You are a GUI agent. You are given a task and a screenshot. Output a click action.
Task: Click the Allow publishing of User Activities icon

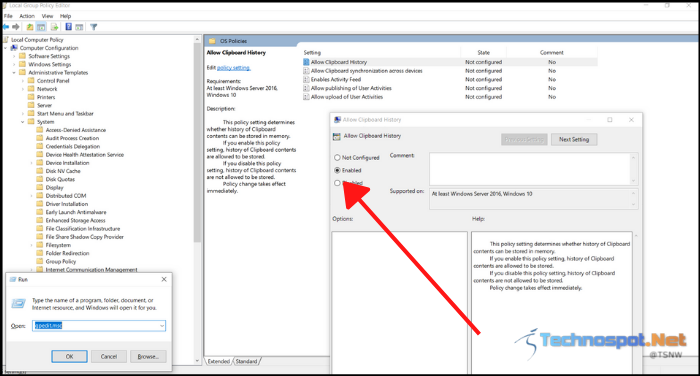(306, 88)
